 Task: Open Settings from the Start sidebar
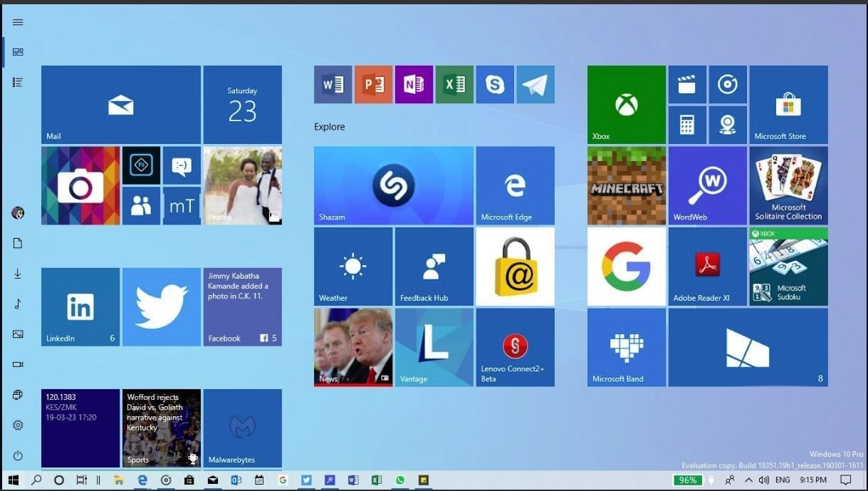click(x=18, y=425)
